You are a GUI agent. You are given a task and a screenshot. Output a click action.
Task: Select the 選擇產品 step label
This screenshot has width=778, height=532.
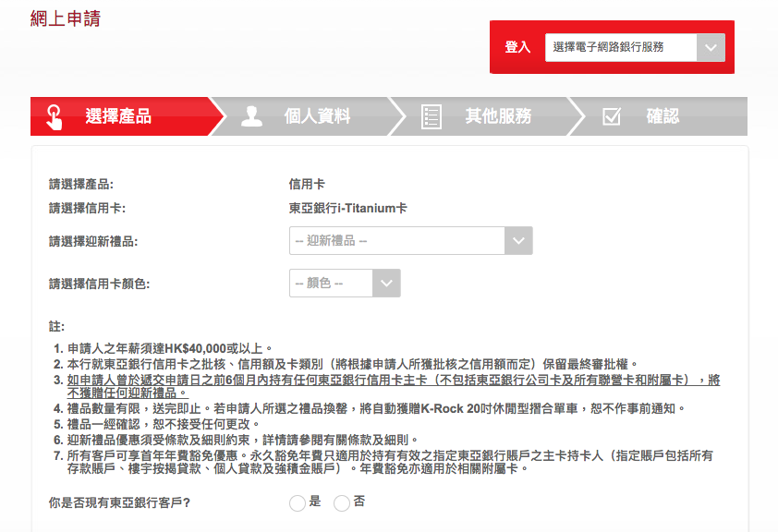coord(118,116)
